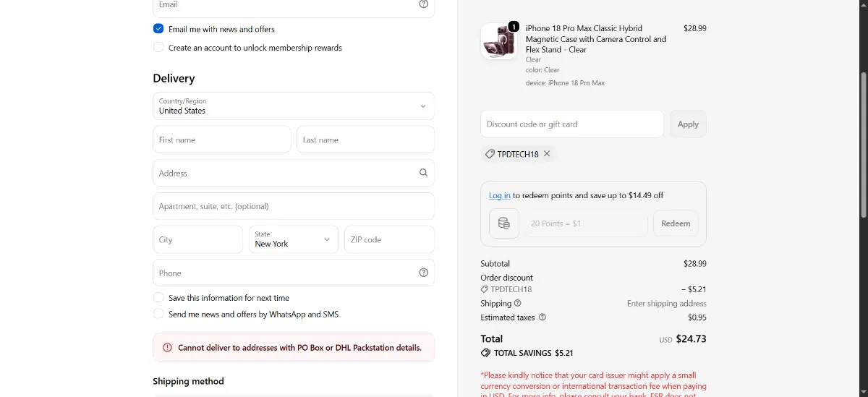This screenshot has height=397, width=868.
Task: Click the − $5.21 order discount amount
Action: (x=694, y=289)
